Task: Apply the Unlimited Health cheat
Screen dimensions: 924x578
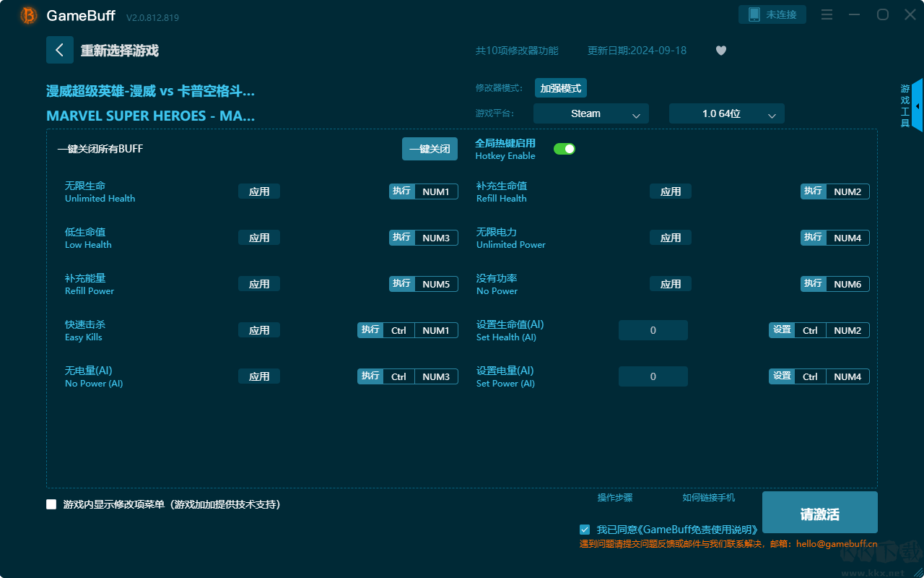Action: [259, 191]
